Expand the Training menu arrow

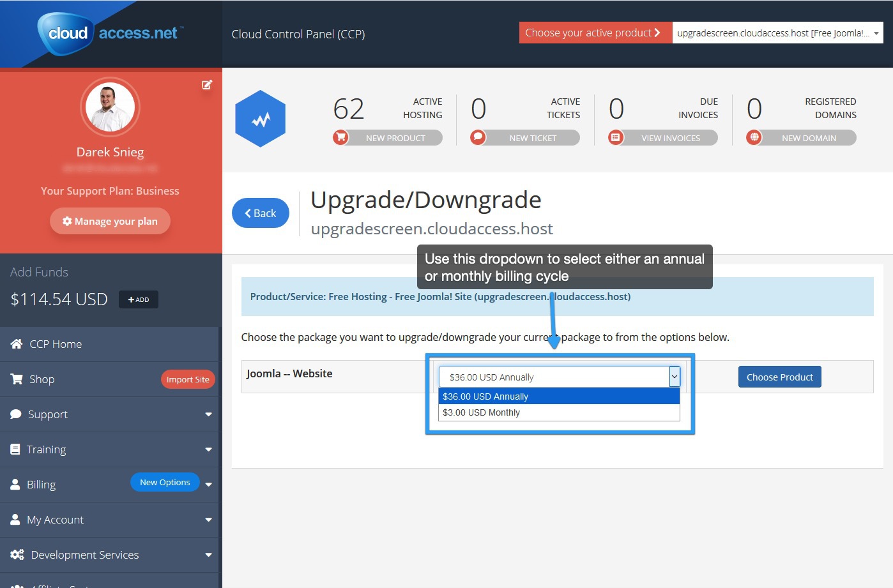point(208,449)
